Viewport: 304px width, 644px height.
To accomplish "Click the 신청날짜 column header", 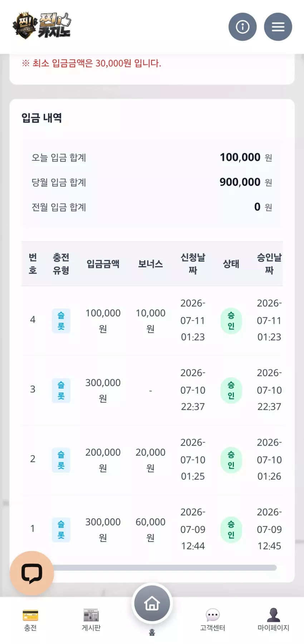I will pyautogui.click(x=193, y=264).
